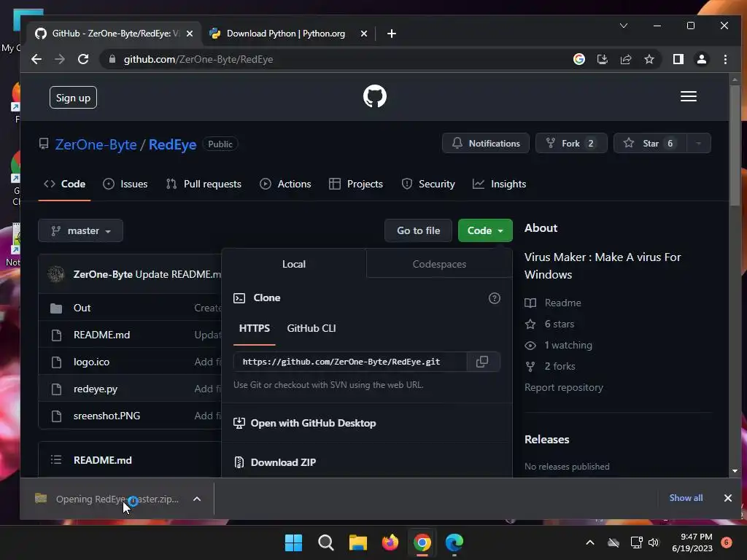Switch to the Issues tab
This screenshot has height=560, width=747.
(125, 184)
